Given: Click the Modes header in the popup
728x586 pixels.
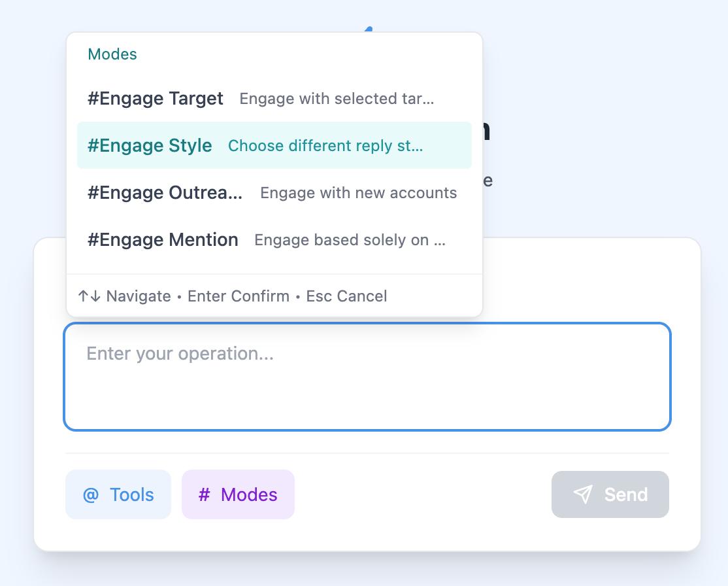Looking at the screenshot, I should [112, 54].
